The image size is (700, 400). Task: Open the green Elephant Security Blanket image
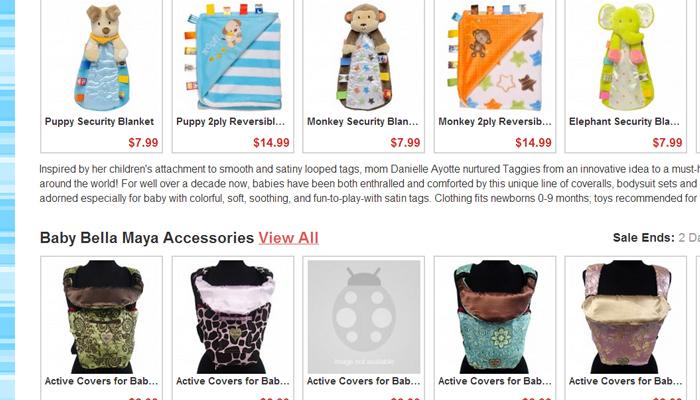tap(626, 57)
